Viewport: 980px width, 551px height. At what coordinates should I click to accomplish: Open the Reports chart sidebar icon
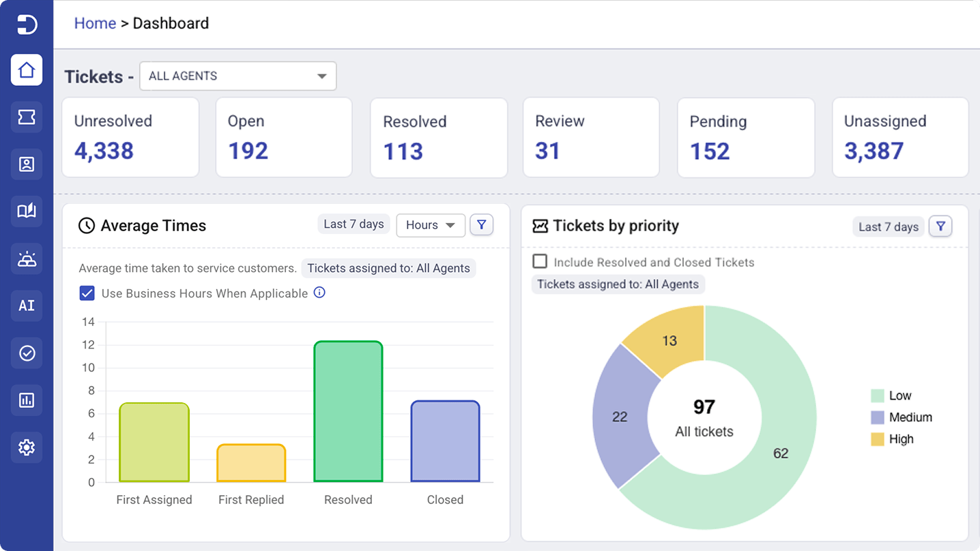pyautogui.click(x=27, y=400)
